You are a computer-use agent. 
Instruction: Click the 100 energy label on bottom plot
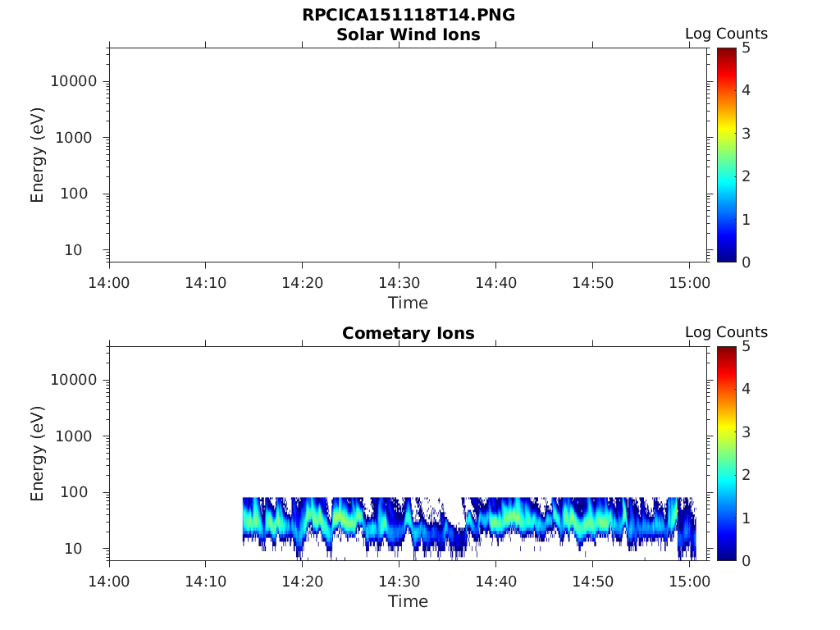pos(73,492)
